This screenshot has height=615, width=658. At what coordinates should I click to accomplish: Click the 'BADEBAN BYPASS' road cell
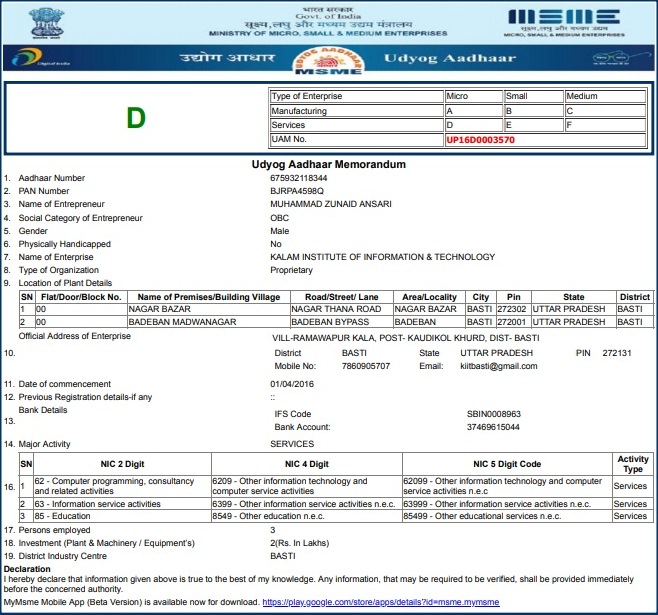[324, 322]
